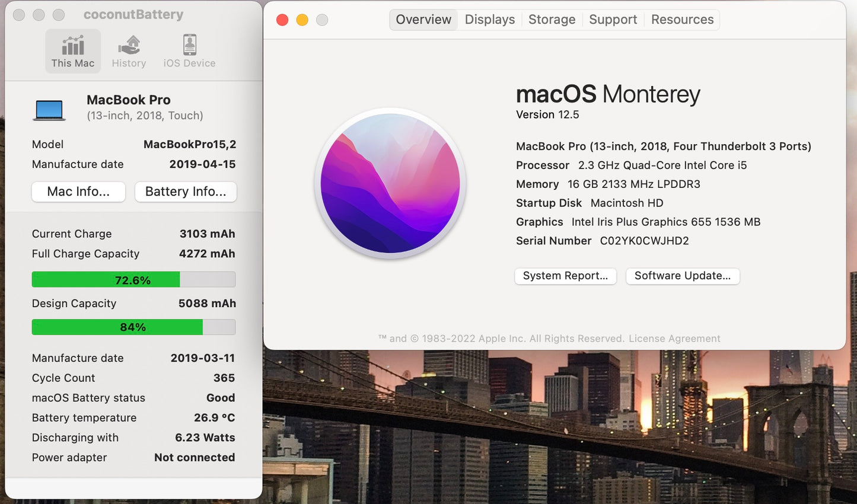The width and height of the screenshot is (857, 504).
Task: Open Battery Info... details
Action: (186, 192)
